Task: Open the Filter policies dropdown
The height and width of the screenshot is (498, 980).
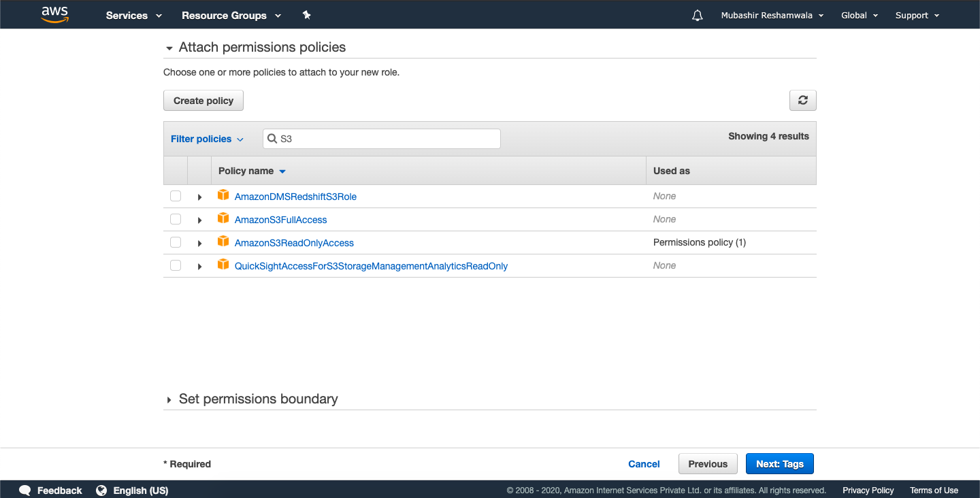Action: click(x=207, y=139)
